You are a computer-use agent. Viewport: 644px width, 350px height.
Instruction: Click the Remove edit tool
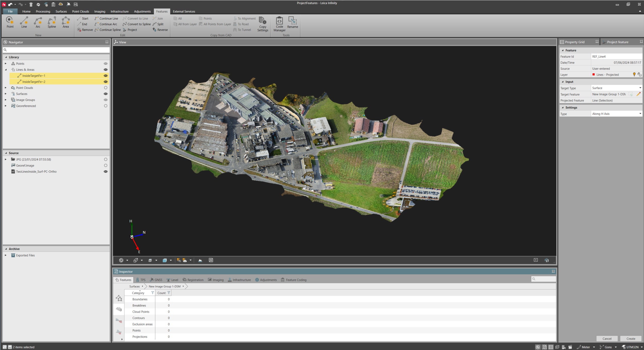point(85,30)
